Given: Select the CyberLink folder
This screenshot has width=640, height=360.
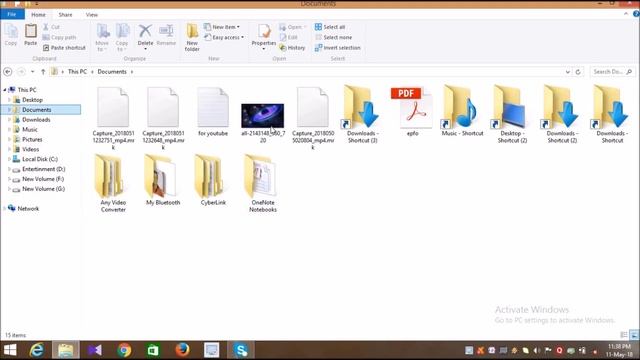Looking at the screenshot, I should click(x=213, y=180).
